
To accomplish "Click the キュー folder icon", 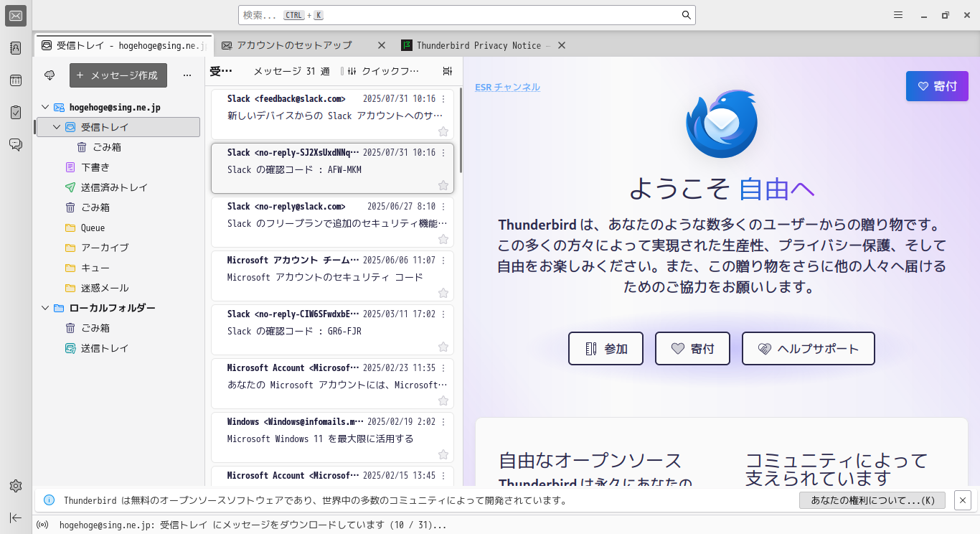I will tap(70, 268).
